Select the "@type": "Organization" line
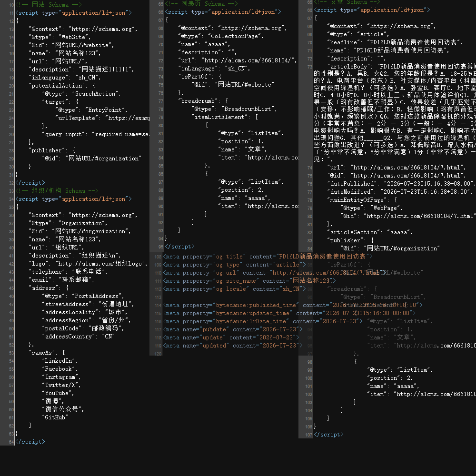This screenshot has width=476, height=476. 68,223
